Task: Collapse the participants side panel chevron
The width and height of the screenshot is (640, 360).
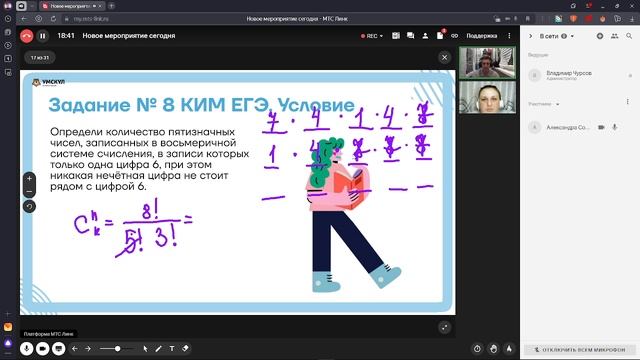Action: [x=531, y=36]
